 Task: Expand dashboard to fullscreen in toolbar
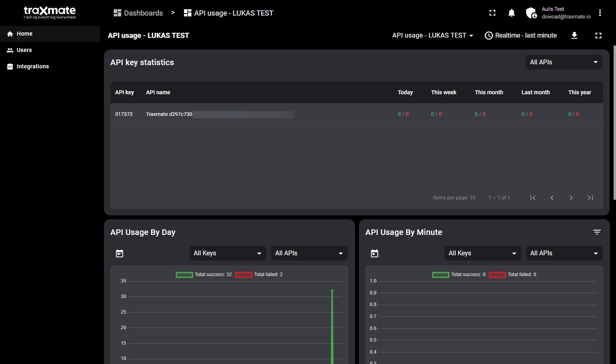(x=598, y=36)
